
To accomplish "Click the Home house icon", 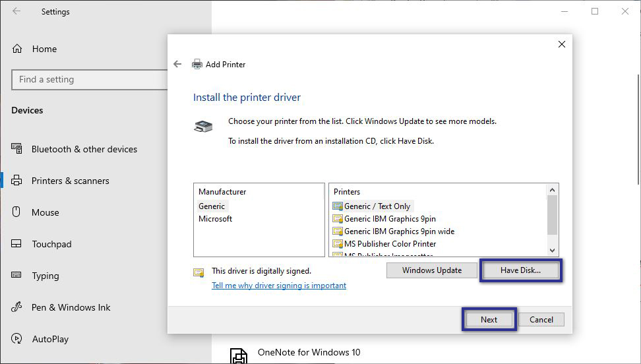I will tap(17, 49).
